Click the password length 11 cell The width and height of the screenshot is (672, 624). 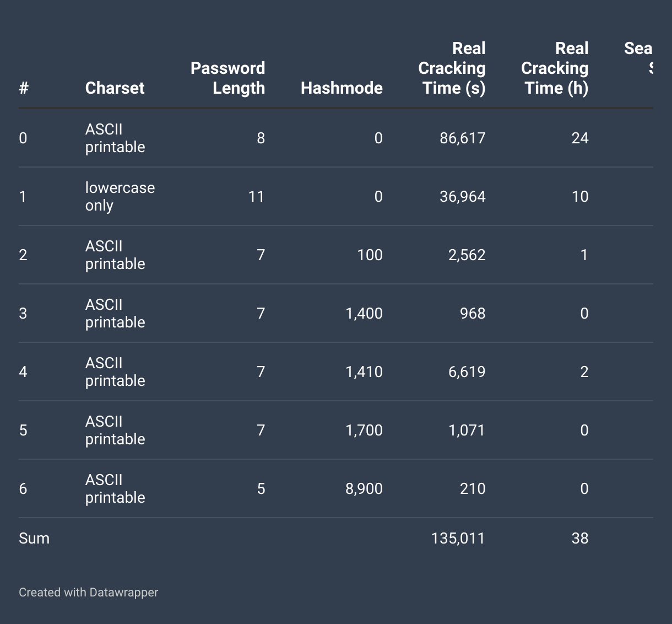[x=256, y=196]
